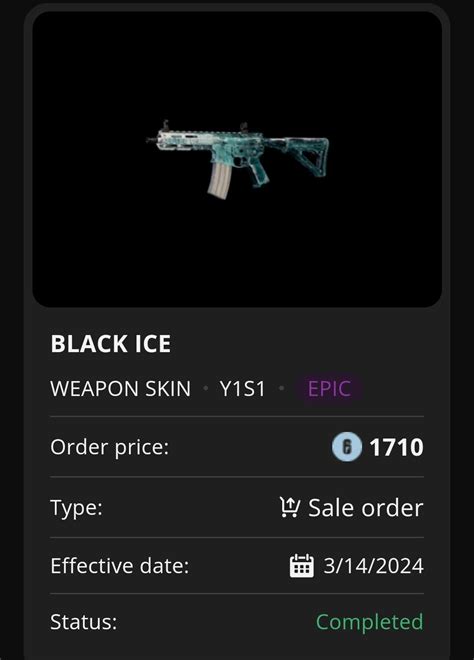Click the dot separator after Y1S1
Viewport: 474px width, 660px height.
point(281,388)
